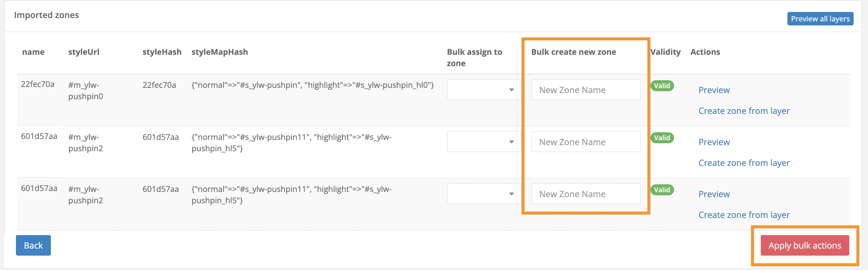The image size is (868, 270).
Task: Select the last row's New Zone Name input
Action: tap(585, 194)
